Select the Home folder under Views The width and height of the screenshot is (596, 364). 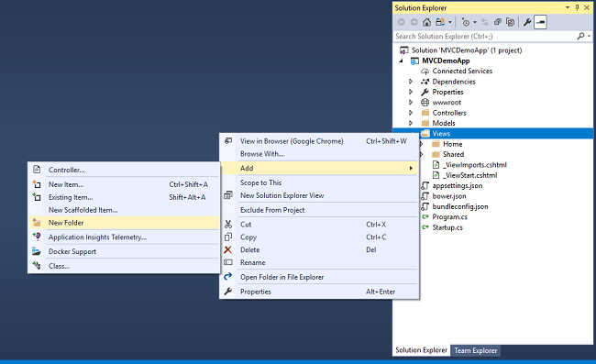click(452, 144)
